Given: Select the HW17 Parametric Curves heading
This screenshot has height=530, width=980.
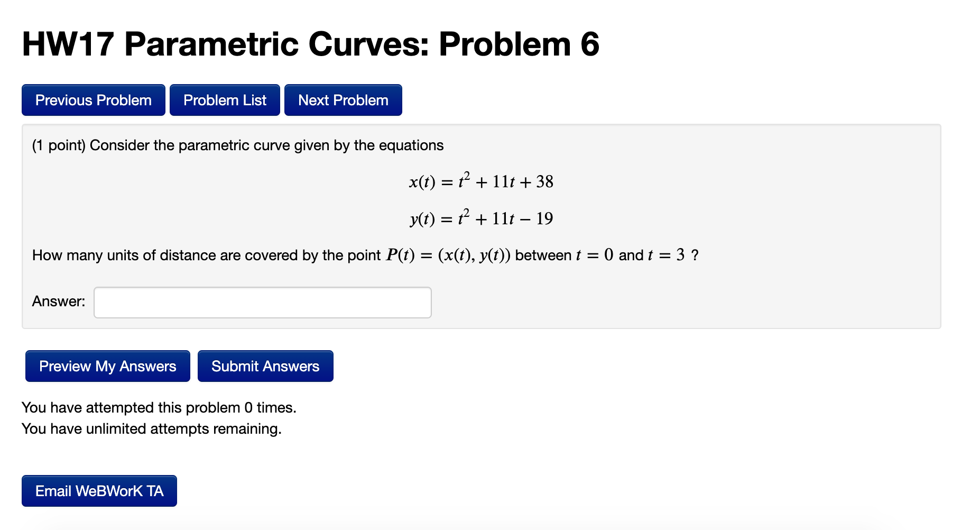Looking at the screenshot, I should click(311, 44).
